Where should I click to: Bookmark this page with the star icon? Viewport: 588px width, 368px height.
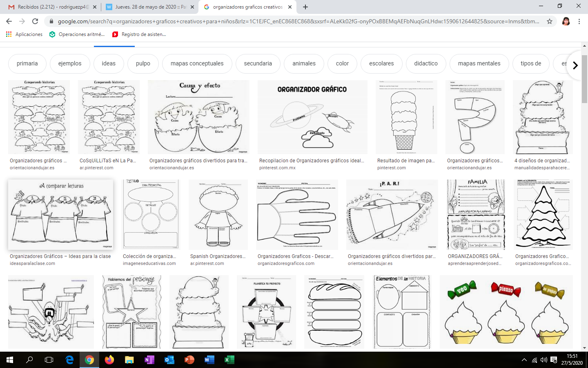[550, 21]
